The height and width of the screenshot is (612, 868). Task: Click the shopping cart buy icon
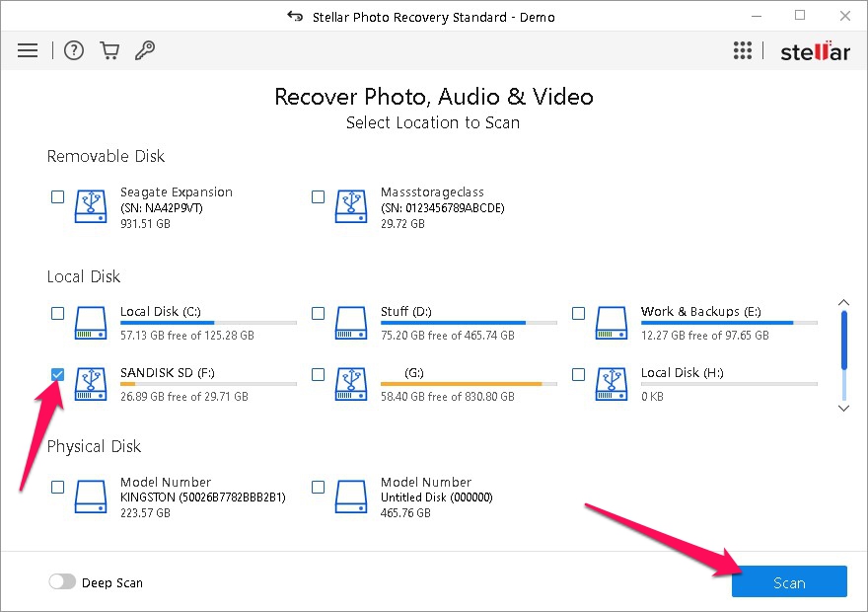coord(109,50)
